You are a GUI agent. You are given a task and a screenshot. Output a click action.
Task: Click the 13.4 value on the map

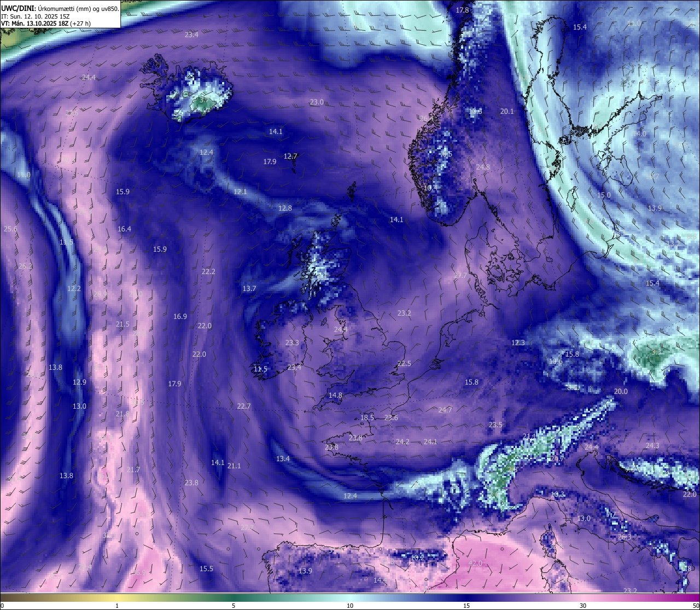tap(283, 459)
